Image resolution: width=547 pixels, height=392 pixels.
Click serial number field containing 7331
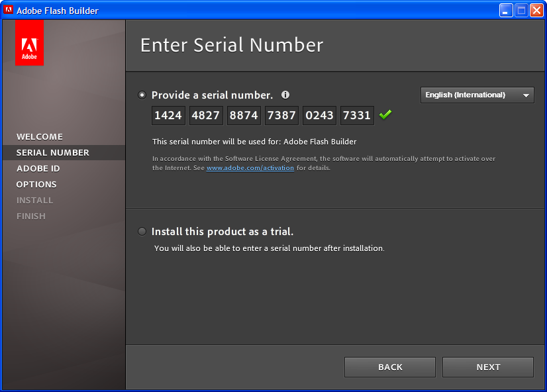[357, 115]
